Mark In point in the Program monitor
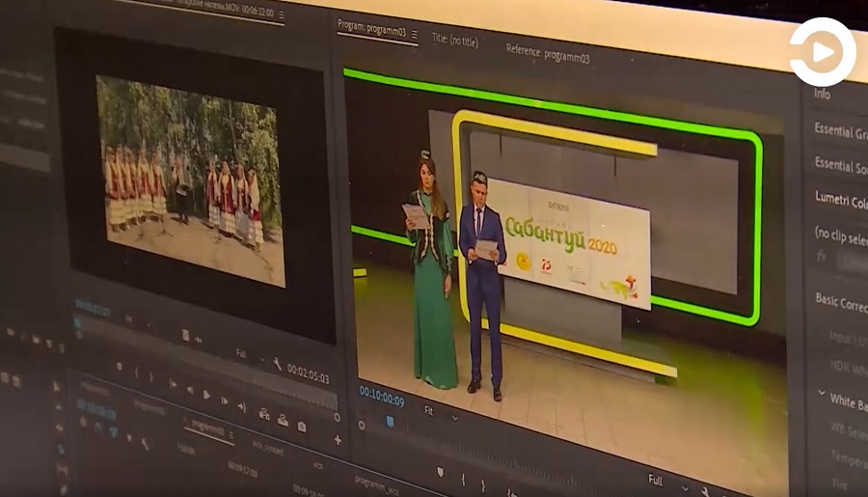868x497 pixels. click(463, 480)
